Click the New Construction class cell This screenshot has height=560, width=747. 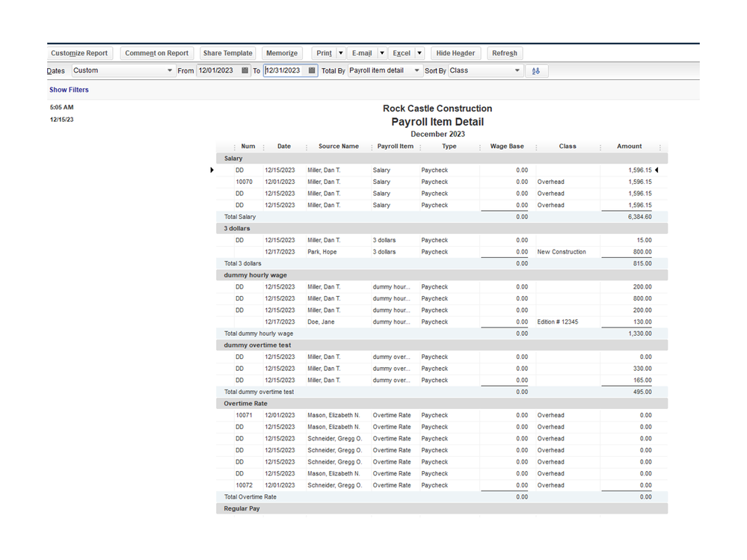[562, 252]
